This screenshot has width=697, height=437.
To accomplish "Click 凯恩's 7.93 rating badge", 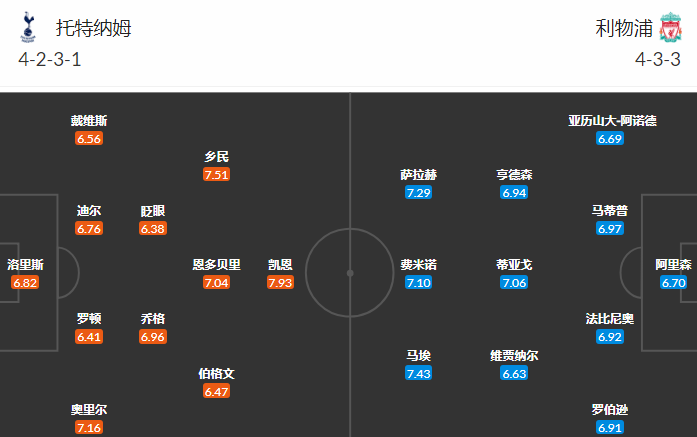I will point(281,283).
